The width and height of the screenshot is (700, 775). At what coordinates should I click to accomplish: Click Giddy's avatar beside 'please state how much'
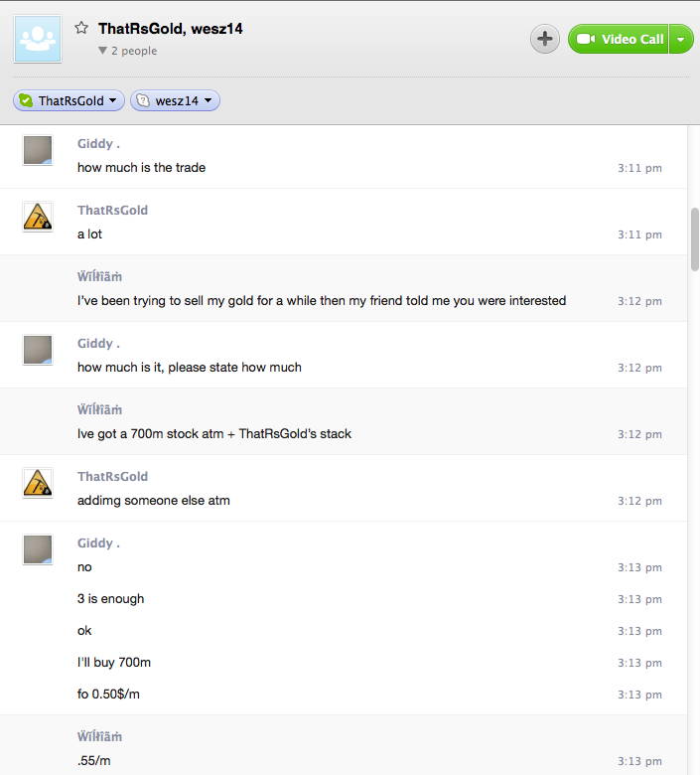38,350
